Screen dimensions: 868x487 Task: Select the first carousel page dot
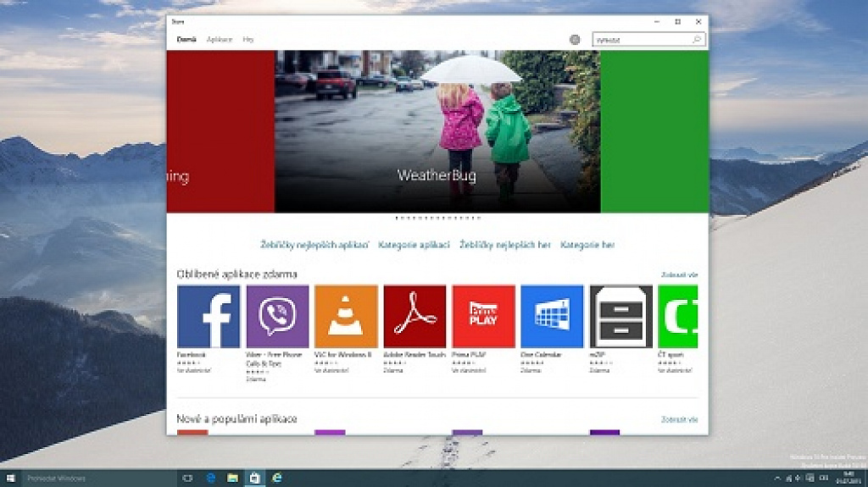pos(397,218)
